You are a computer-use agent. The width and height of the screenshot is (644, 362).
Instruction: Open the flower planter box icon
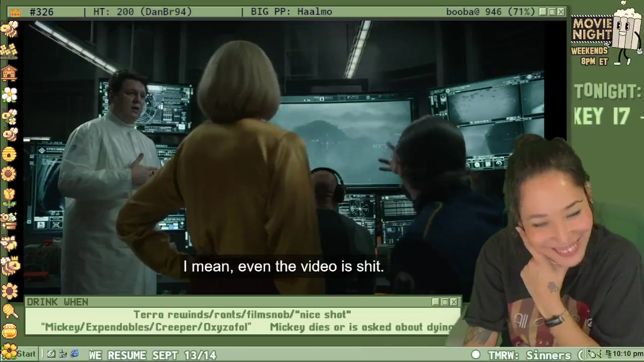(9, 221)
